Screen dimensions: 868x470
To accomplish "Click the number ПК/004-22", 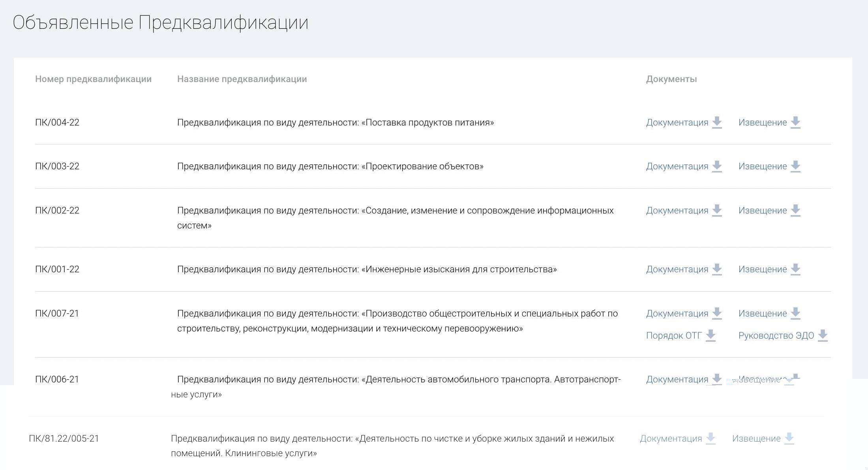I will click(57, 123).
